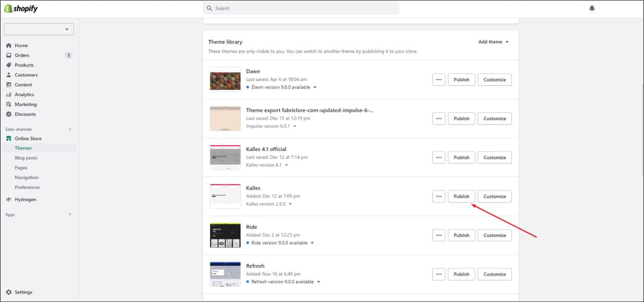Click the Products tag icon
This screenshot has width=644, height=302.
pyautogui.click(x=9, y=65)
